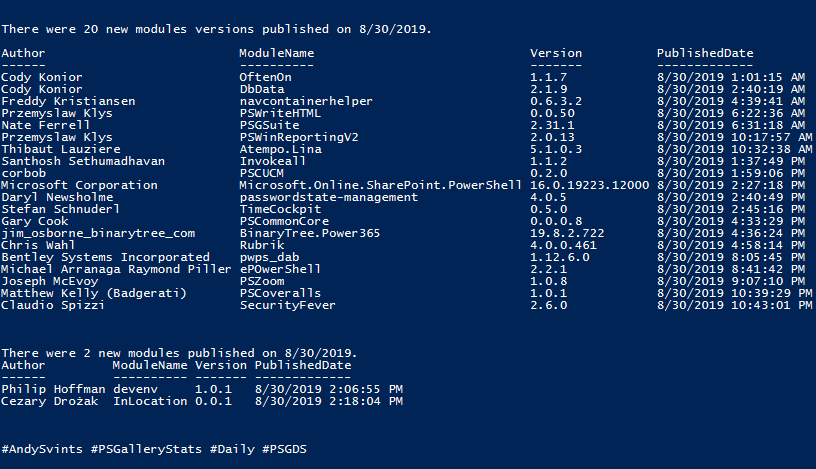
Task: Click Microsoft.Online.SharePoint.PowerShell module name
Action: click(x=380, y=185)
